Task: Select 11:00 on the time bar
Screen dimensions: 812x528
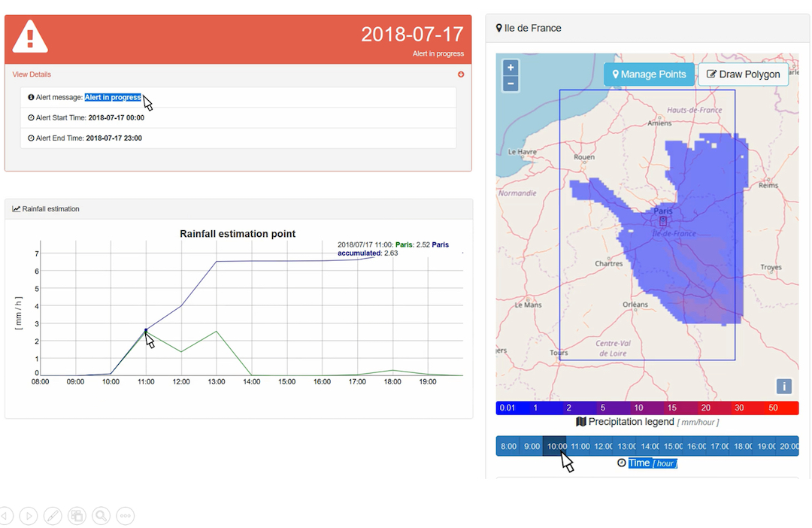Action: point(580,446)
